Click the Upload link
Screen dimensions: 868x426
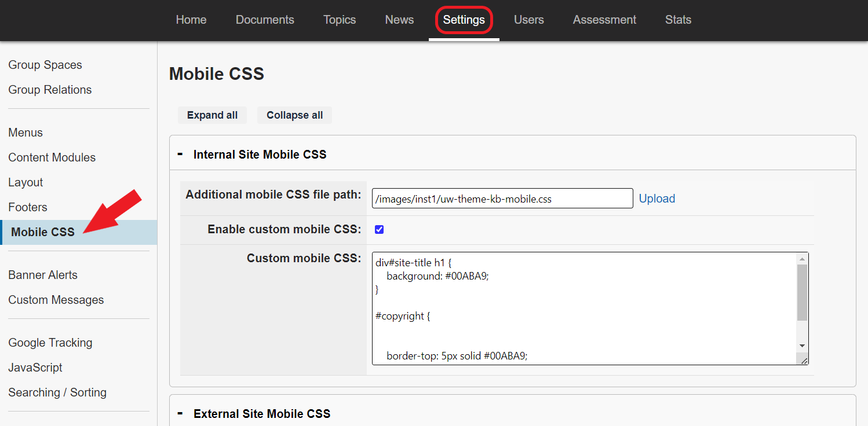pyautogui.click(x=657, y=199)
